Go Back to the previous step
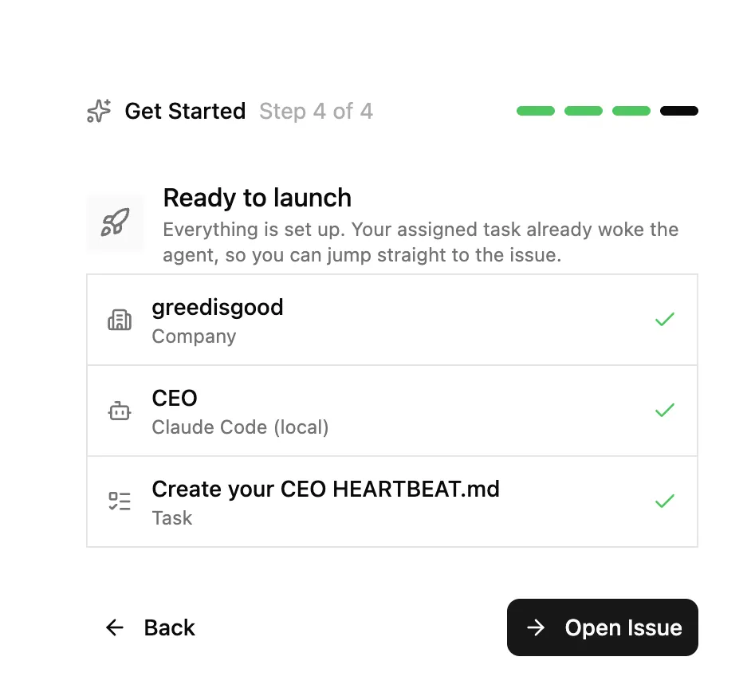751x700 pixels. pyautogui.click(x=150, y=627)
